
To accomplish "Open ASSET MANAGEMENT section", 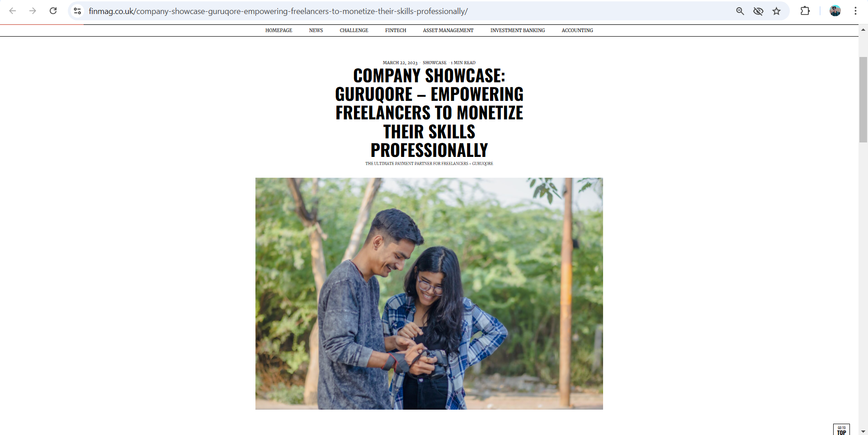I will (448, 30).
